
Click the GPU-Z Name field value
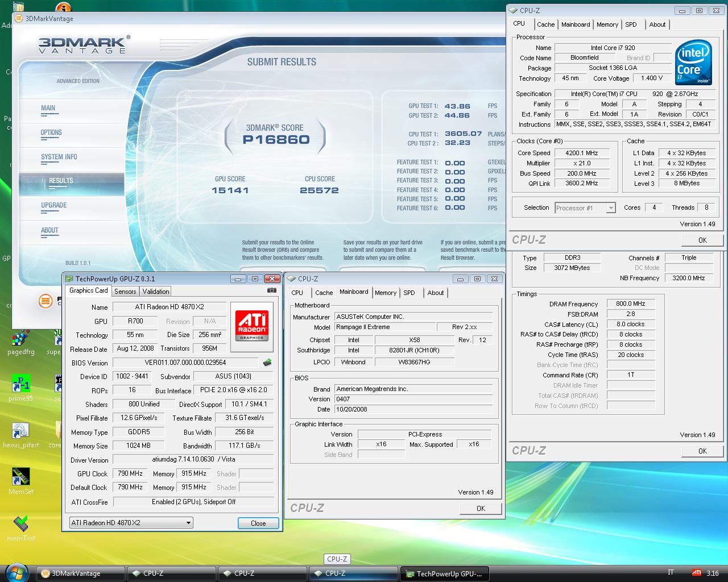[x=169, y=307]
